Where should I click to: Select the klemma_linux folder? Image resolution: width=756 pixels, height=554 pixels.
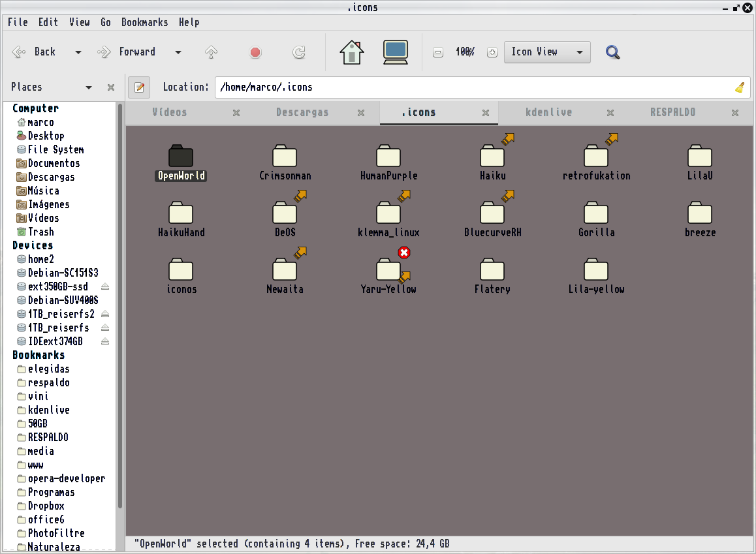coord(388,220)
